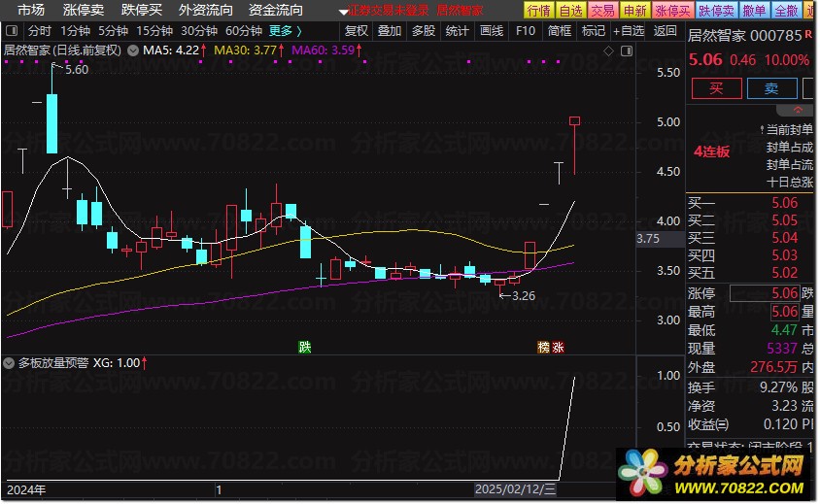This screenshot has width=820, height=504.
Task: Open the 资金流向 menu
Action: pyautogui.click(x=276, y=10)
